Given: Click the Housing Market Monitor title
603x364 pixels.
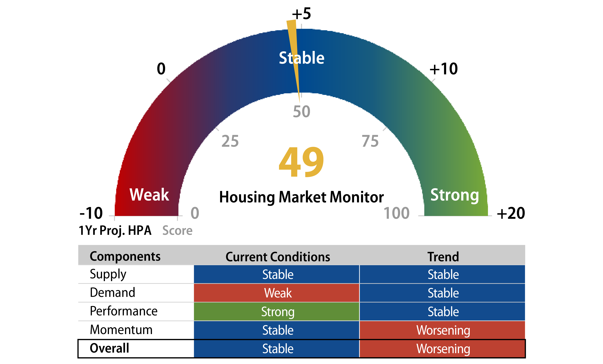Looking at the screenshot, I should pyautogui.click(x=301, y=197).
